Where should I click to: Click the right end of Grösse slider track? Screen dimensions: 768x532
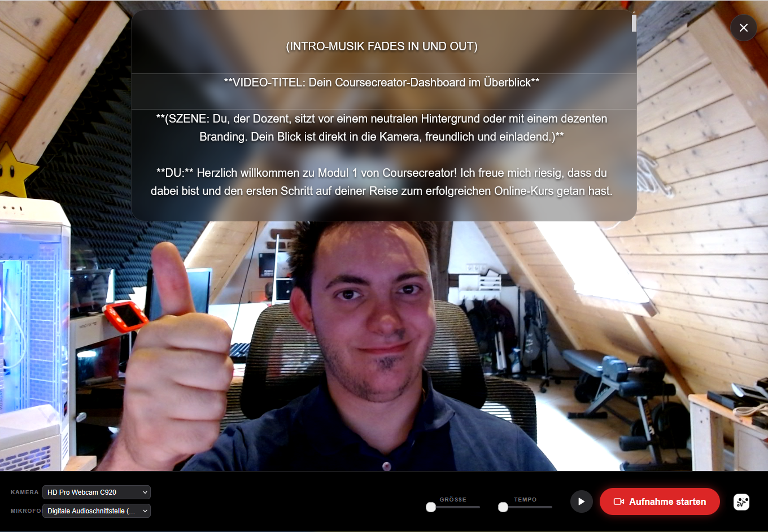[x=478, y=507]
